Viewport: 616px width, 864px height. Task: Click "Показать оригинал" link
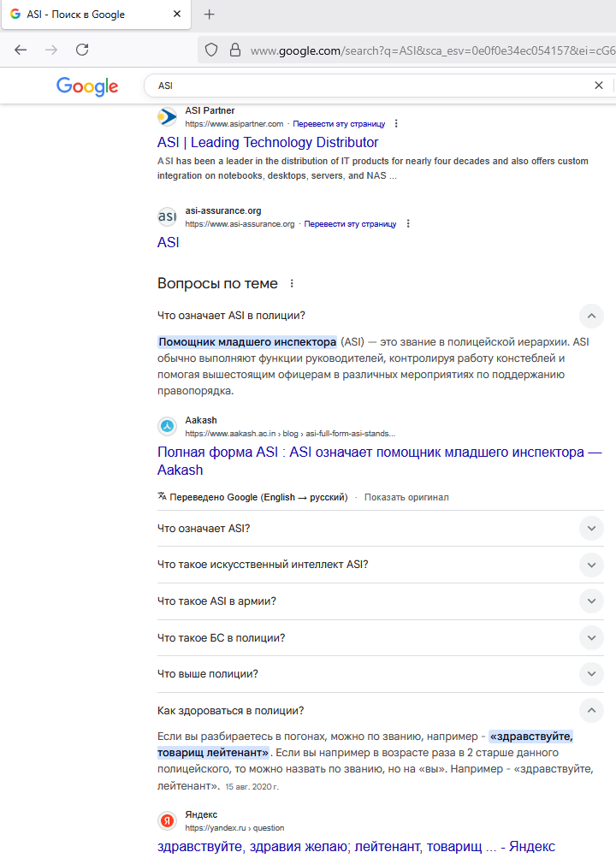click(406, 497)
